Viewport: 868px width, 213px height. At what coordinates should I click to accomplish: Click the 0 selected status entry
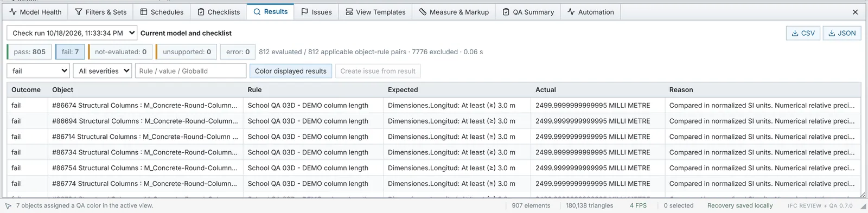679,206
